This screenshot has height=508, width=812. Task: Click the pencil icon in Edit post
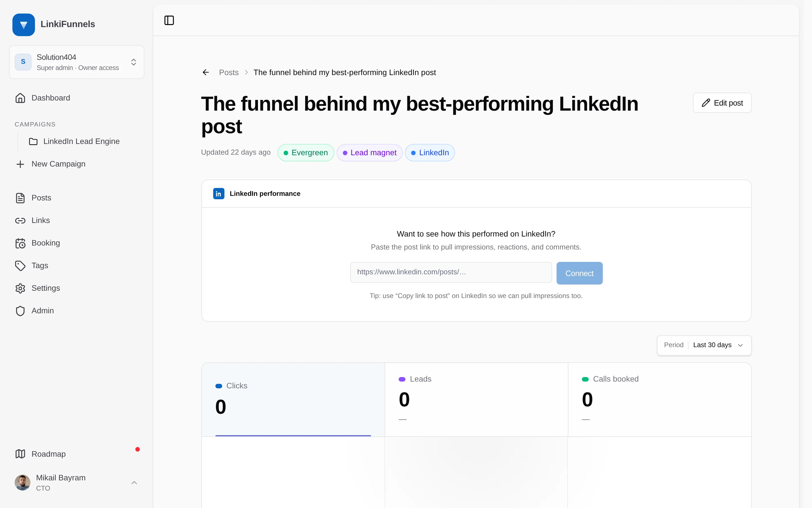coord(706,103)
